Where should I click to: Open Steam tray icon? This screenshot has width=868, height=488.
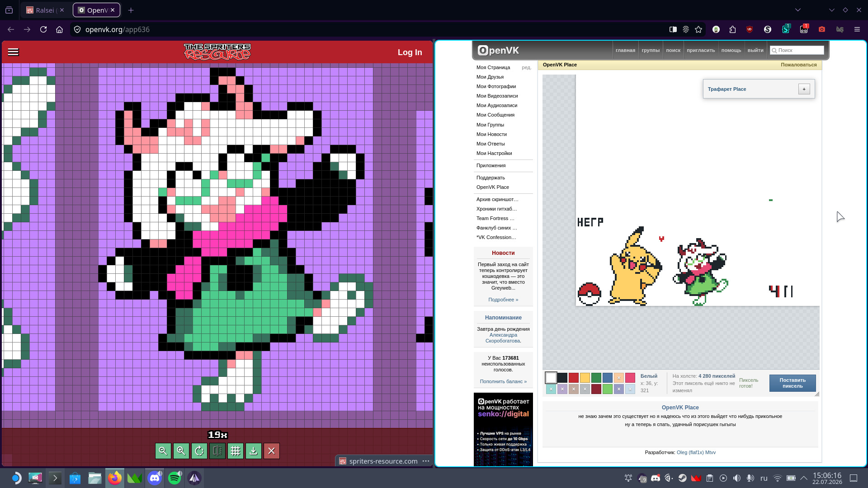(683, 478)
